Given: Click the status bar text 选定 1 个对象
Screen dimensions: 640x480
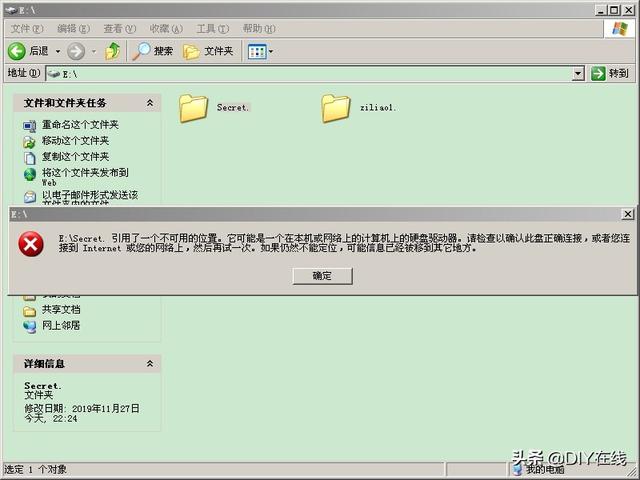Looking at the screenshot, I should pyautogui.click(x=36, y=469).
